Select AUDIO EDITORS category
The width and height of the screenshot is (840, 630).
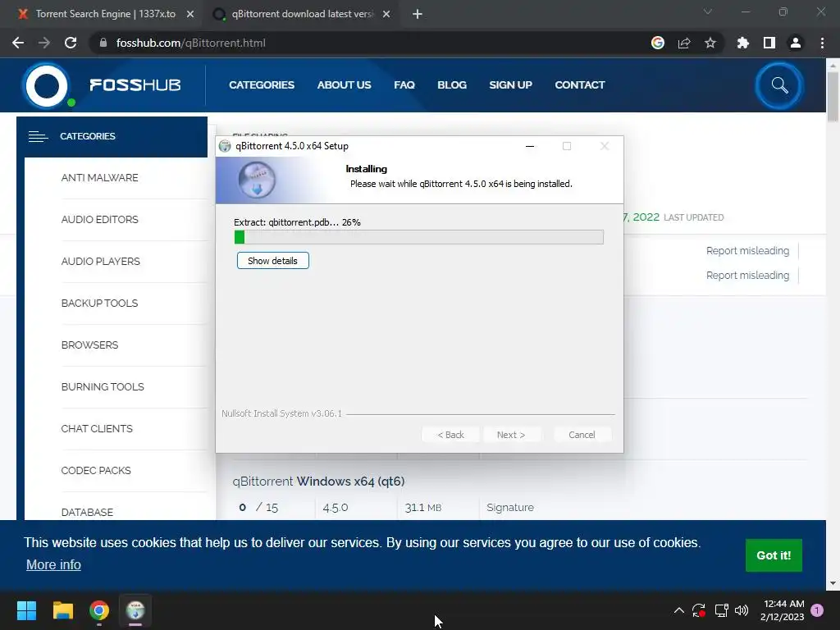[99, 220]
